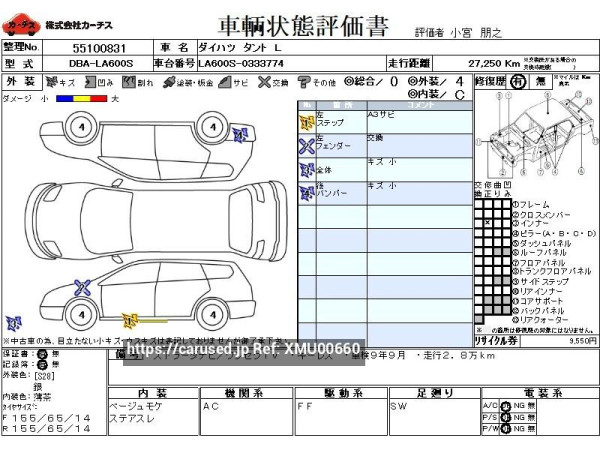Click blue X icon in 左フェンダー row
600x450 pixels.
tap(307, 146)
